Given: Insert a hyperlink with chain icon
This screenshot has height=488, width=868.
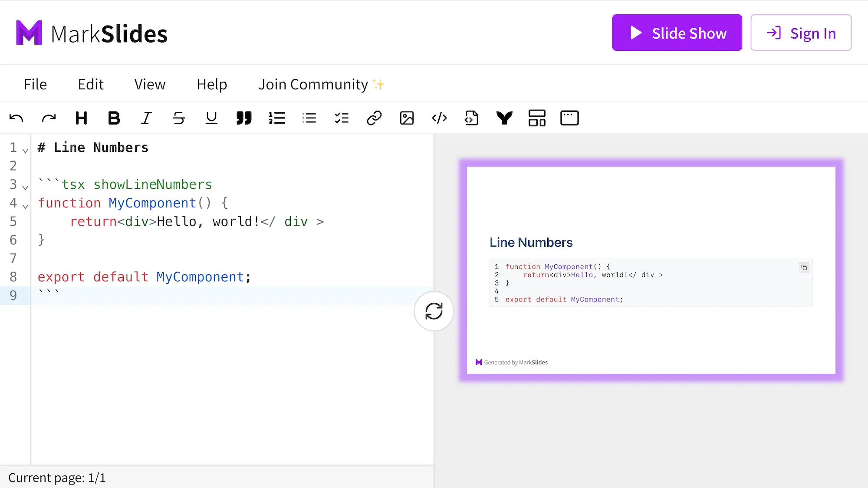Looking at the screenshot, I should [374, 118].
